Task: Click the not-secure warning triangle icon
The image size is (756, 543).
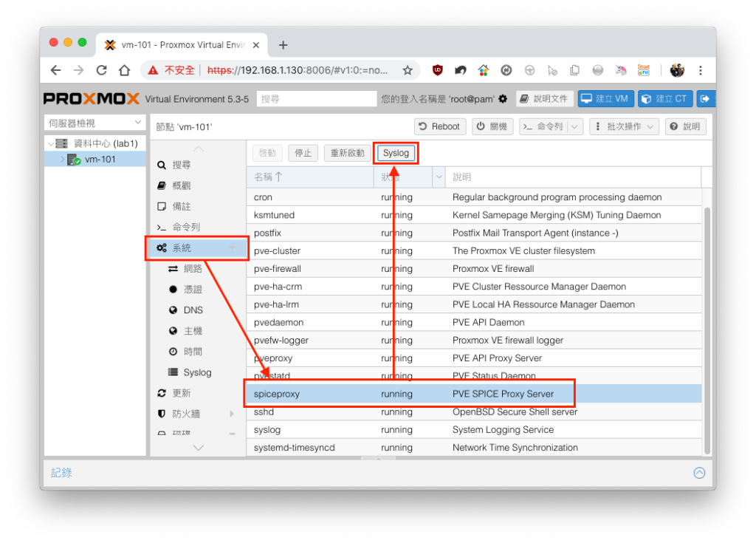Action: [x=153, y=70]
